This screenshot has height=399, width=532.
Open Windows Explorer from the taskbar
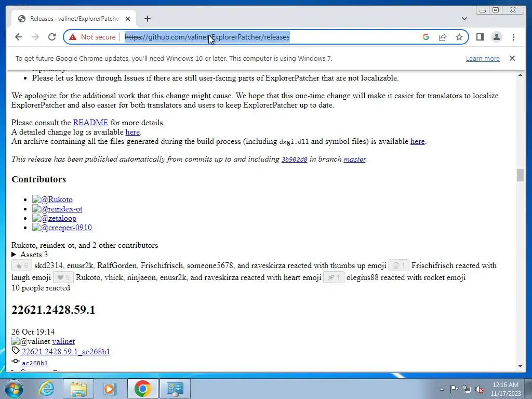(x=78, y=389)
